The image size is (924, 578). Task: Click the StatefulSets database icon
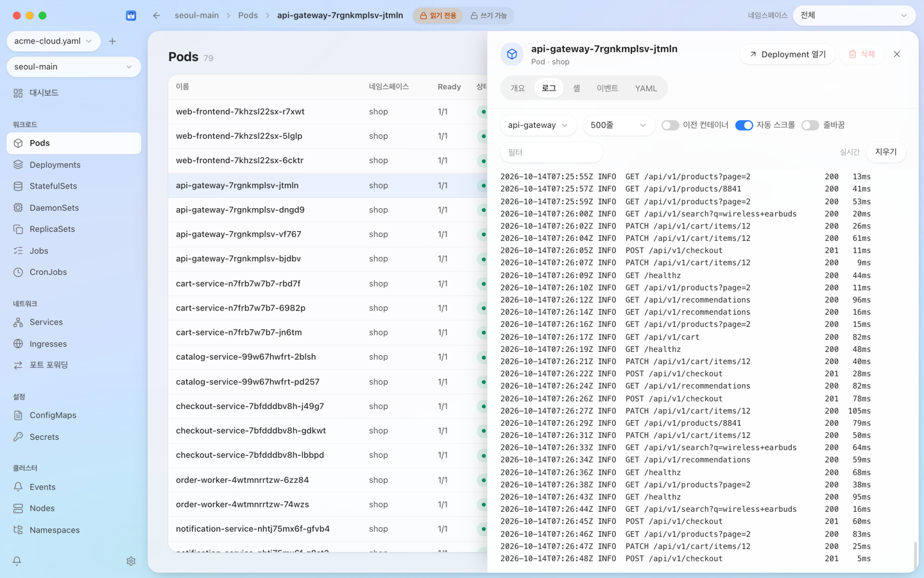18,186
